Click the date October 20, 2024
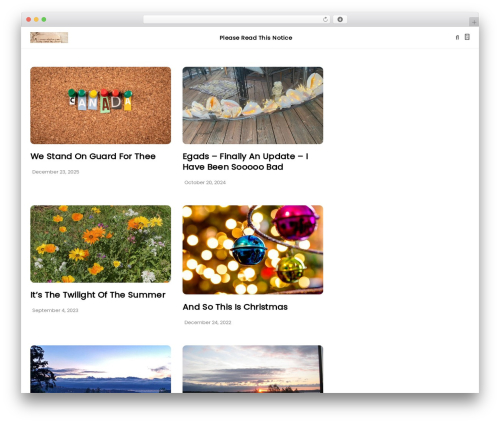Viewport: 500px width, 423px height. click(205, 182)
